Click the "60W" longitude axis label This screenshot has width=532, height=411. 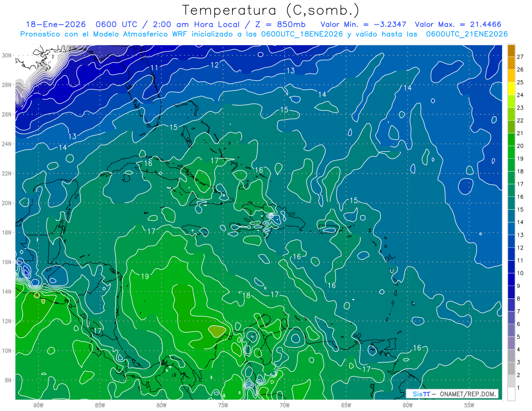(408, 405)
